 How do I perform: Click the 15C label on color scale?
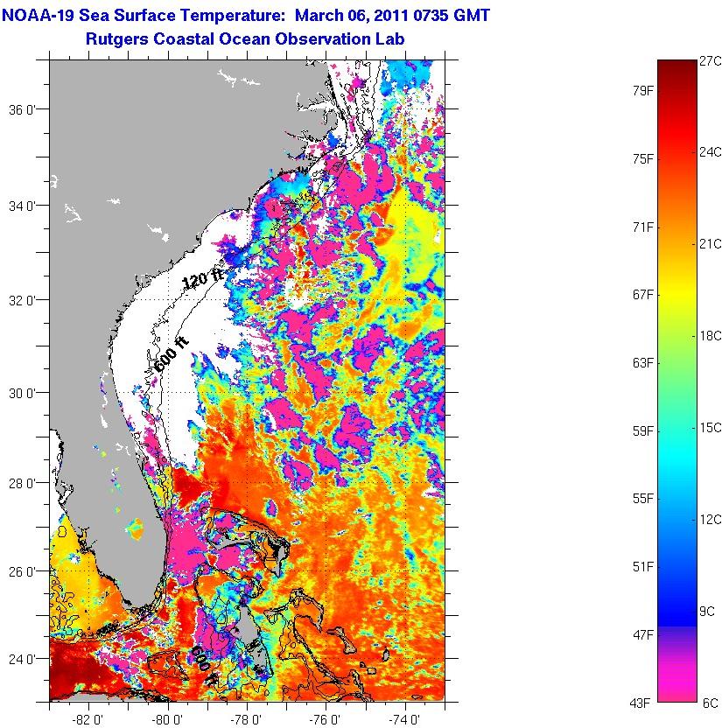click(x=711, y=428)
